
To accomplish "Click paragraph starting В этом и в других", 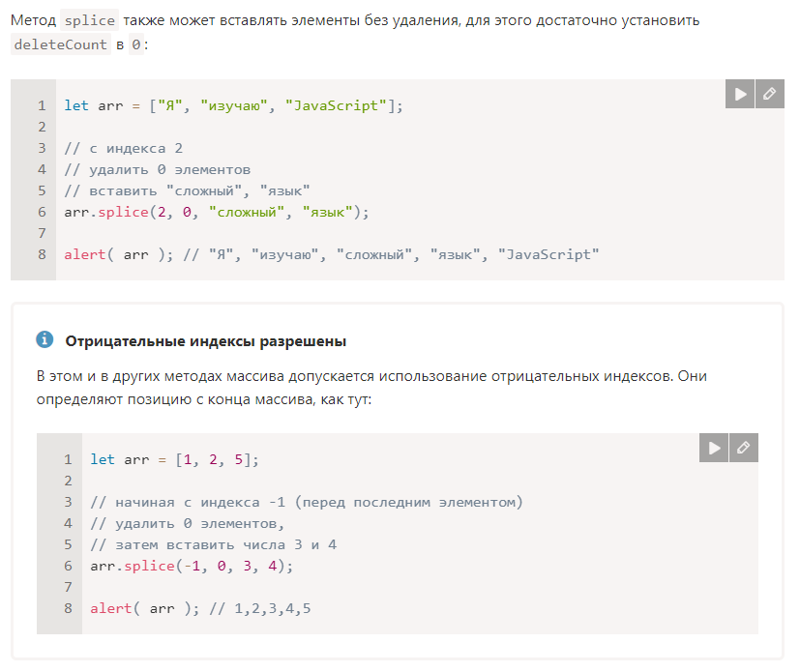I will coord(371,388).
